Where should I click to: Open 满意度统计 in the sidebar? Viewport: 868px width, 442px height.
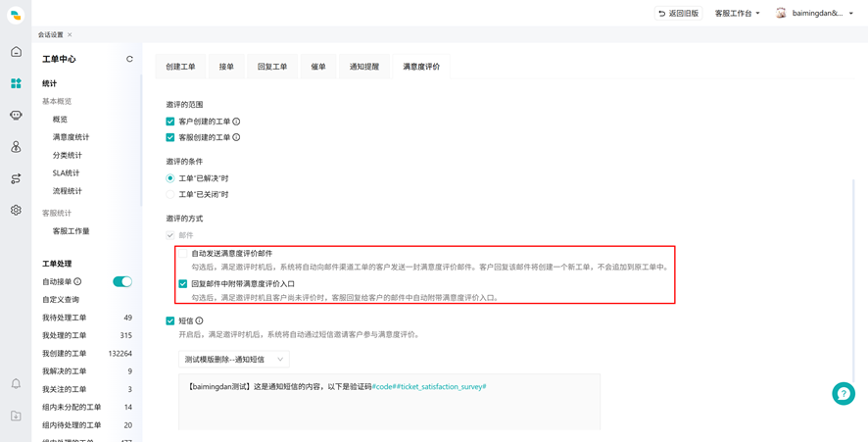[x=71, y=137]
